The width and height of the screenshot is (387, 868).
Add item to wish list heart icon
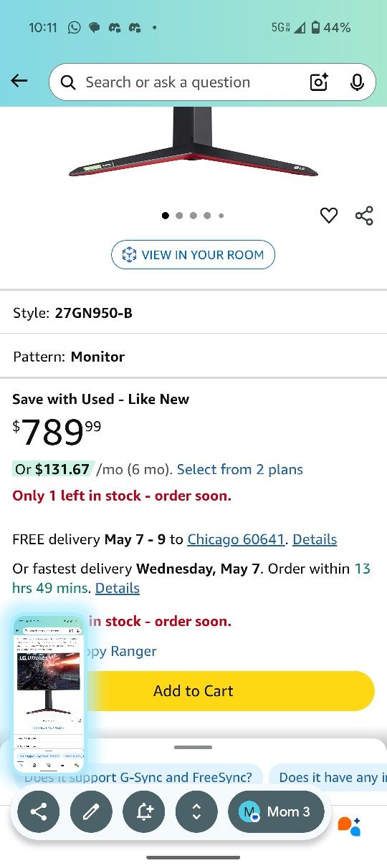pyautogui.click(x=329, y=215)
